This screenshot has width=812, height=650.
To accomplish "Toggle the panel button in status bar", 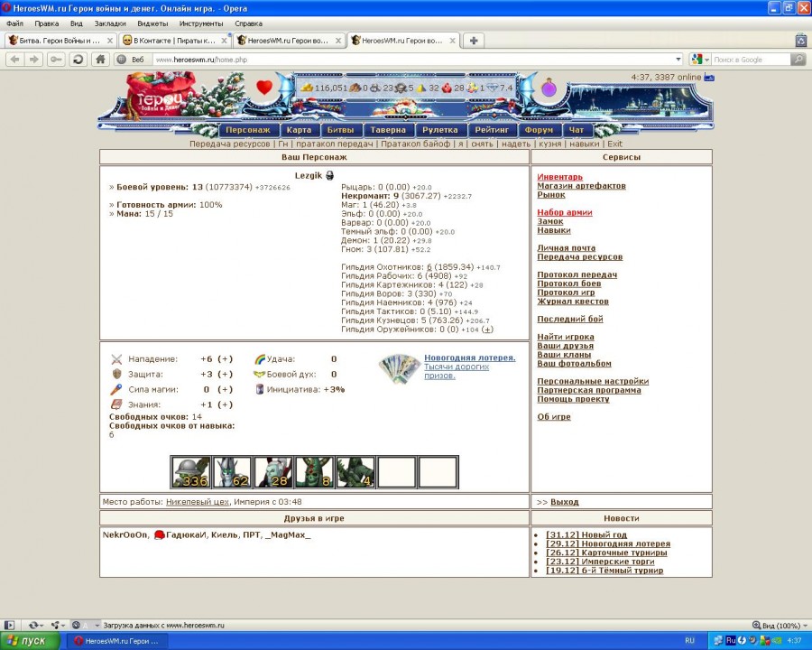I will point(9,625).
